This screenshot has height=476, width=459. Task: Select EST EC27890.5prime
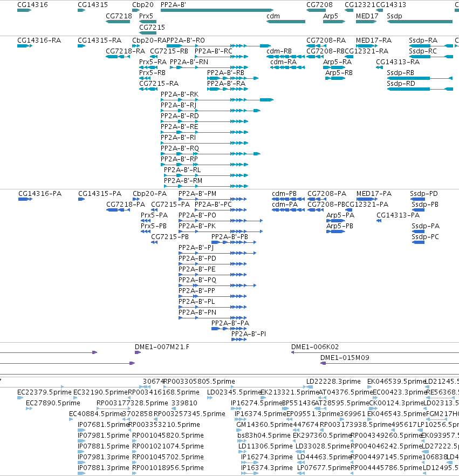pyautogui.click(x=53, y=403)
